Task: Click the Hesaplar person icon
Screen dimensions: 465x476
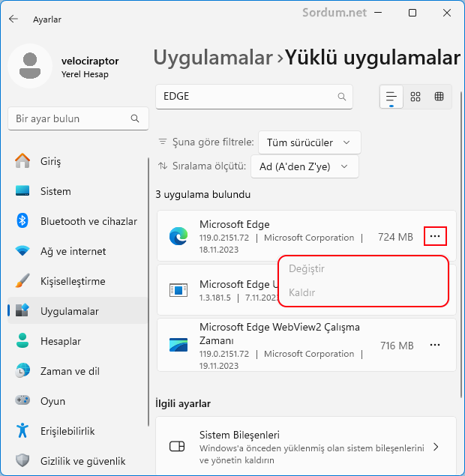Action: pos(22,340)
